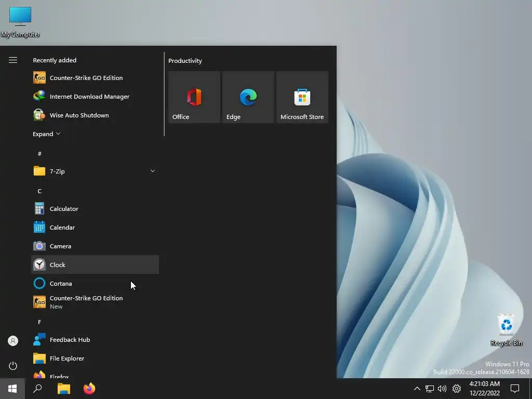Open the Clock app
Viewport: 532px width, 399px height.
point(95,264)
